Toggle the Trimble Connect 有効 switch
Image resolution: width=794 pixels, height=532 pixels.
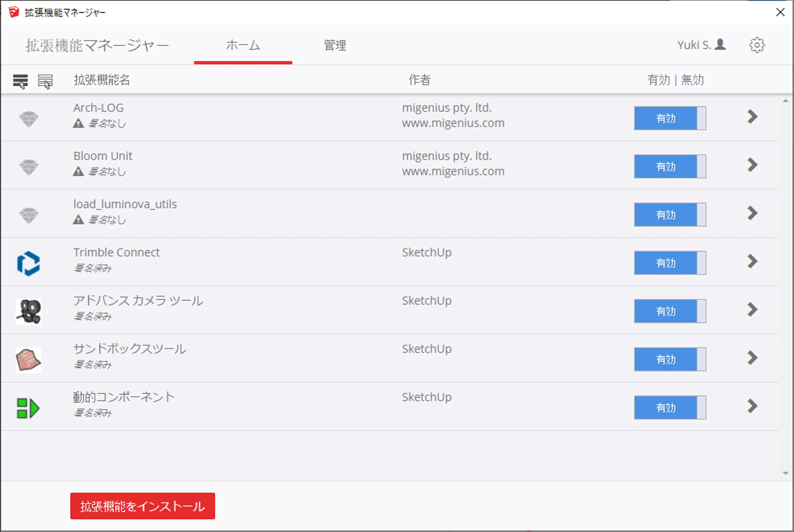(670, 263)
